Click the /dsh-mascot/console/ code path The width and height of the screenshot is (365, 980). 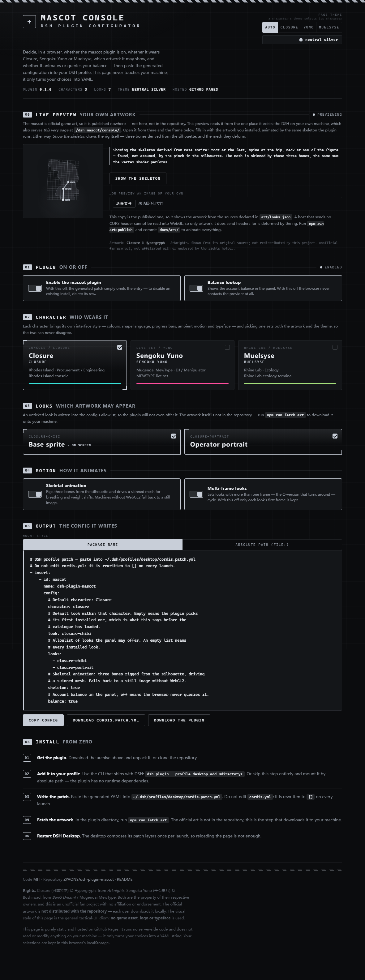point(97,130)
